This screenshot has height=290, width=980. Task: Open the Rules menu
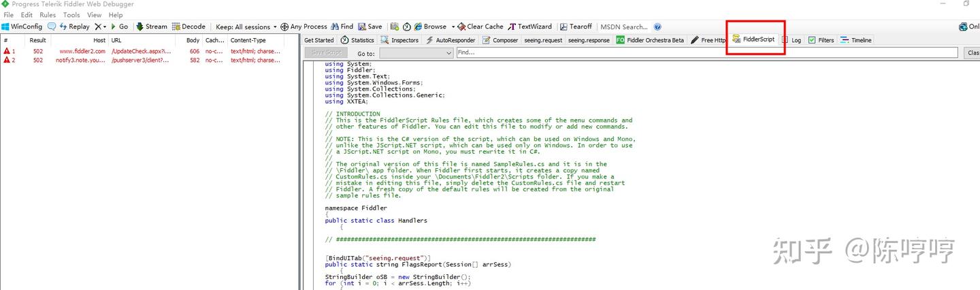(48, 14)
